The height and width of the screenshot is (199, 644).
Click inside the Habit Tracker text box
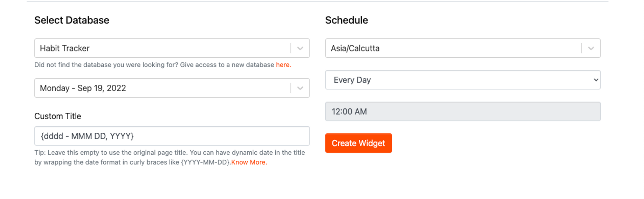(129, 48)
